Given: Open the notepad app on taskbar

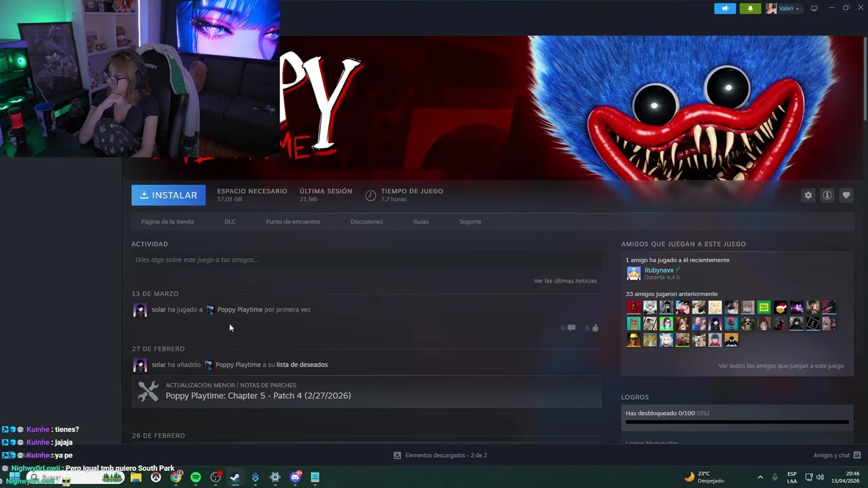Looking at the screenshot, I should point(315,477).
